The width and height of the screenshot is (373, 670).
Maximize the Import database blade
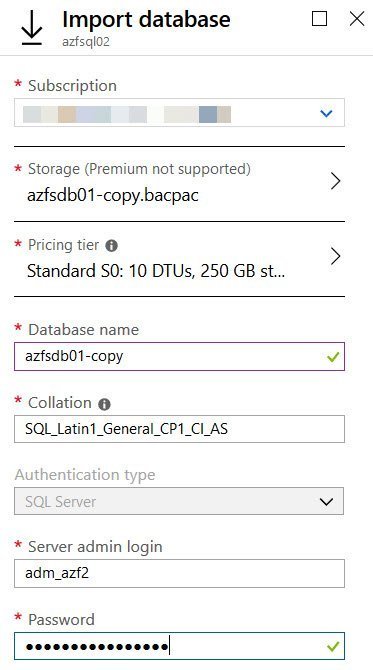(320, 19)
